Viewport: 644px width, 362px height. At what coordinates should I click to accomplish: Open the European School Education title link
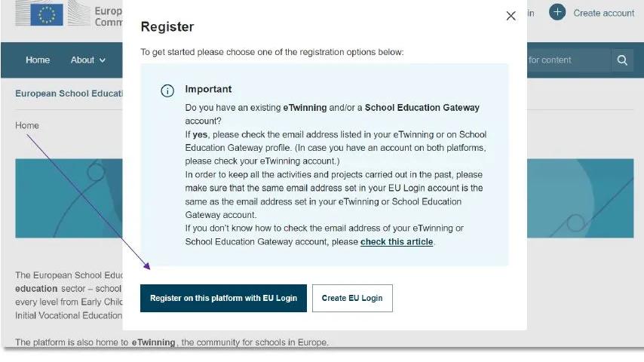point(69,94)
